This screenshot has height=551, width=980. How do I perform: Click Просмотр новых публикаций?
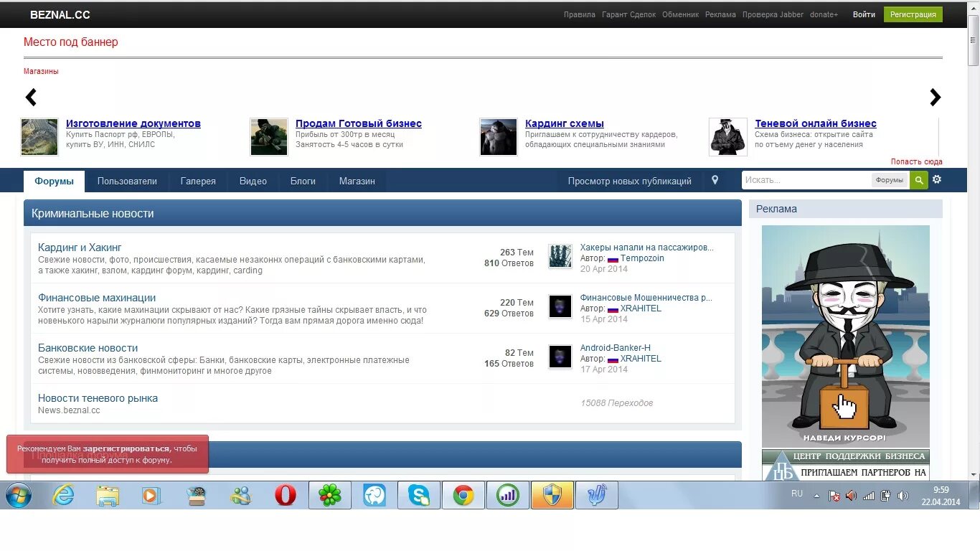(630, 181)
